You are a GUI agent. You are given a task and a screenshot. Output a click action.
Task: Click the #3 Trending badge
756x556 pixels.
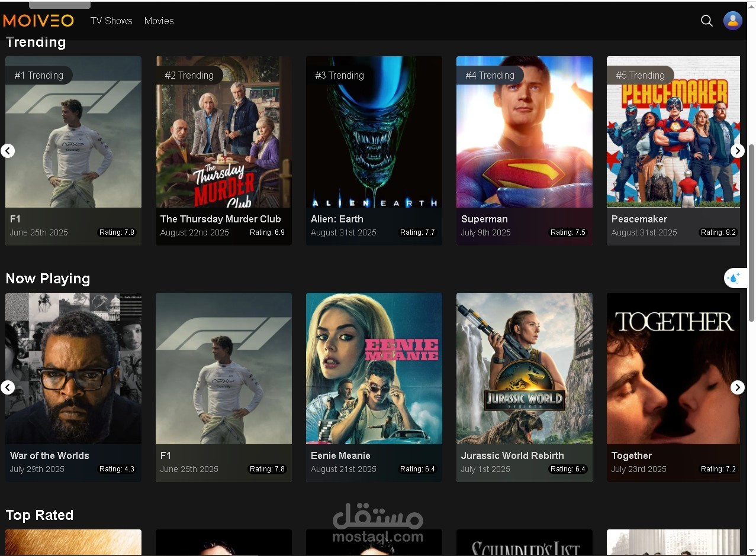coord(340,75)
